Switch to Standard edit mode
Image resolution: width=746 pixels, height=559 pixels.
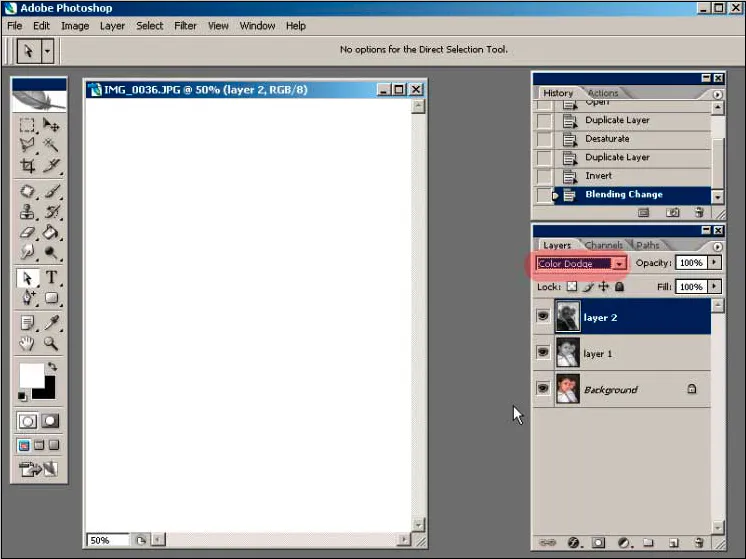tap(28, 421)
